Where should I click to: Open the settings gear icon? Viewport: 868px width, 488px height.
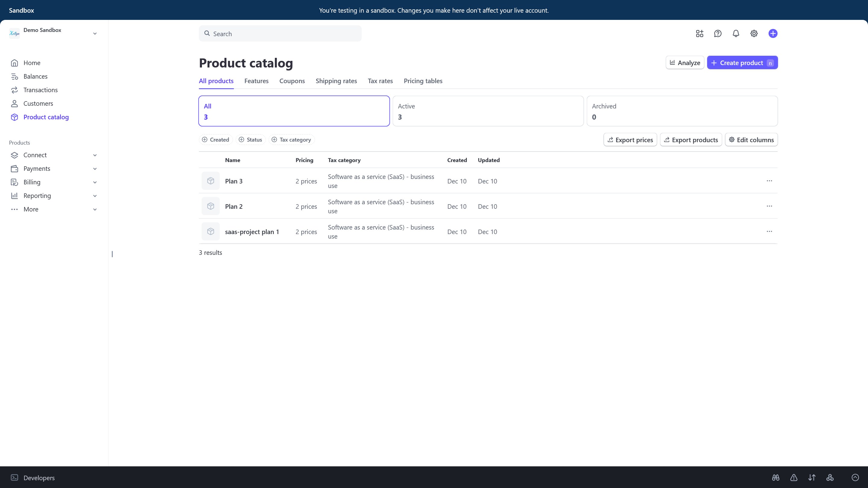click(754, 33)
